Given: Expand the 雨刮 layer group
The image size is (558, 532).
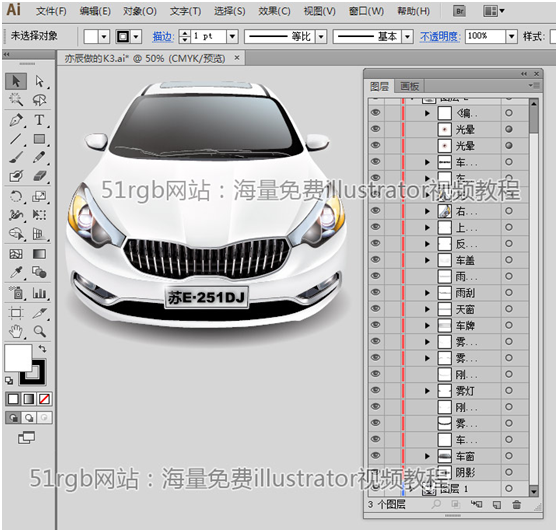Looking at the screenshot, I should click(x=427, y=293).
